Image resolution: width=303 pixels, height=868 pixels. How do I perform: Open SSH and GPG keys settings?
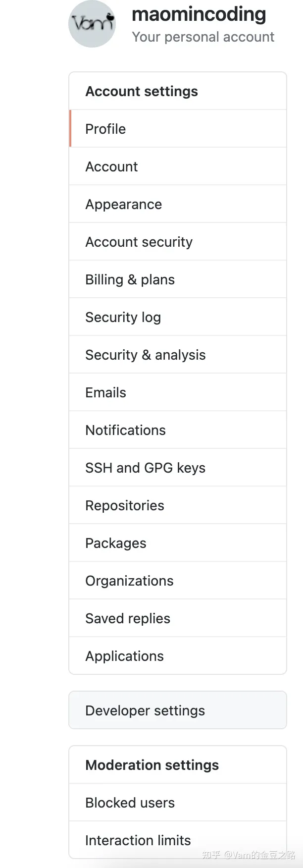pos(145,468)
